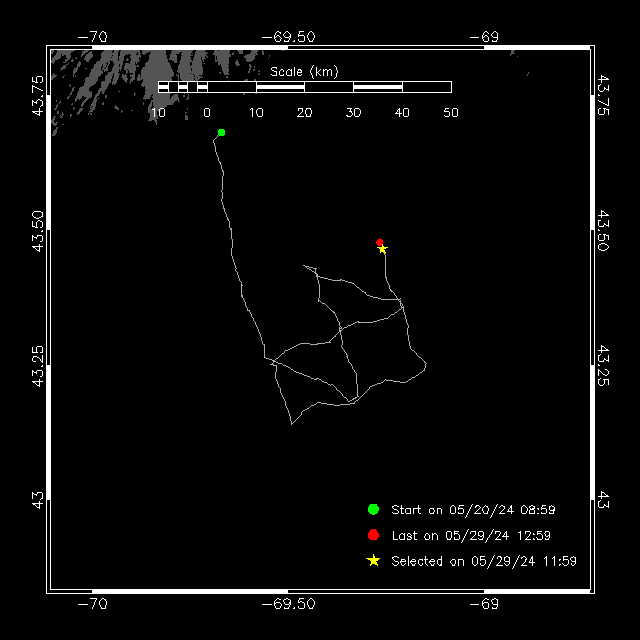The width and height of the screenshot is (640, 640).
Task: Click 'Start on 05/20/24 08:59' legend text
Action: pyautogui.click(x=473, y=509)
